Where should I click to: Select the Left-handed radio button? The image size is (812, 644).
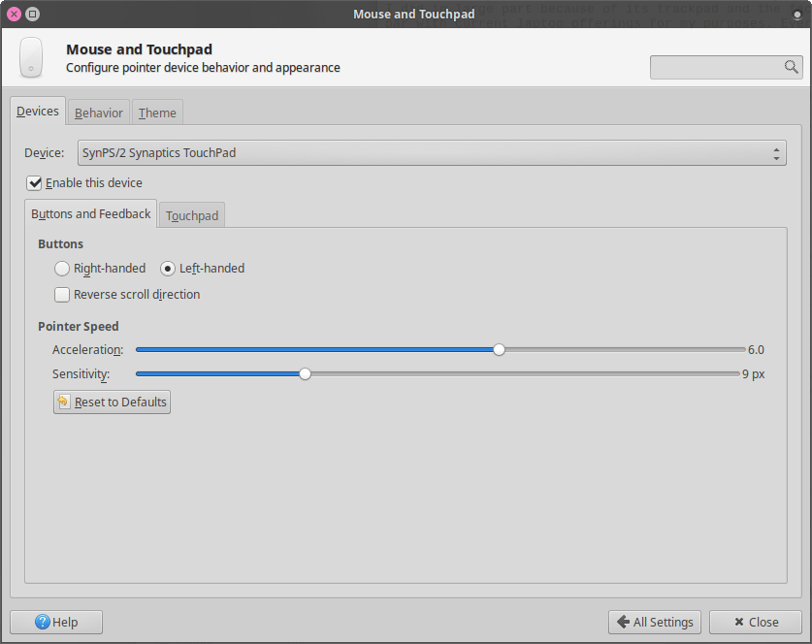pos(167,268)
